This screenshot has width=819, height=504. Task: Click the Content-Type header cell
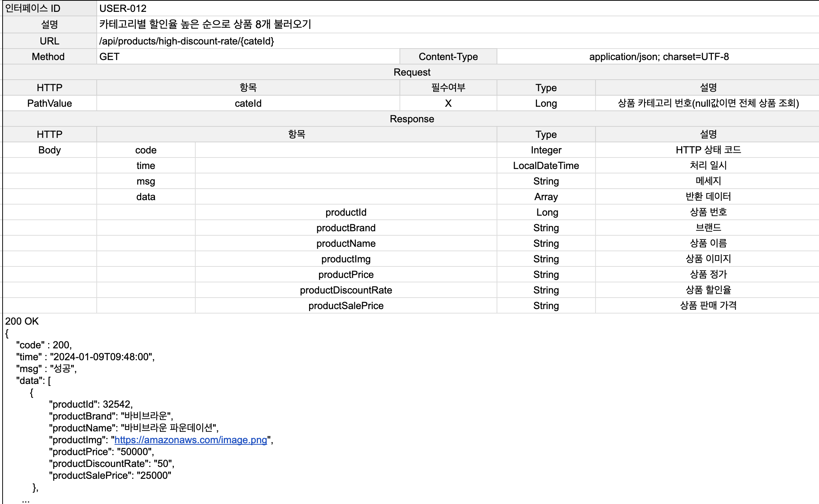pos(448,57)
